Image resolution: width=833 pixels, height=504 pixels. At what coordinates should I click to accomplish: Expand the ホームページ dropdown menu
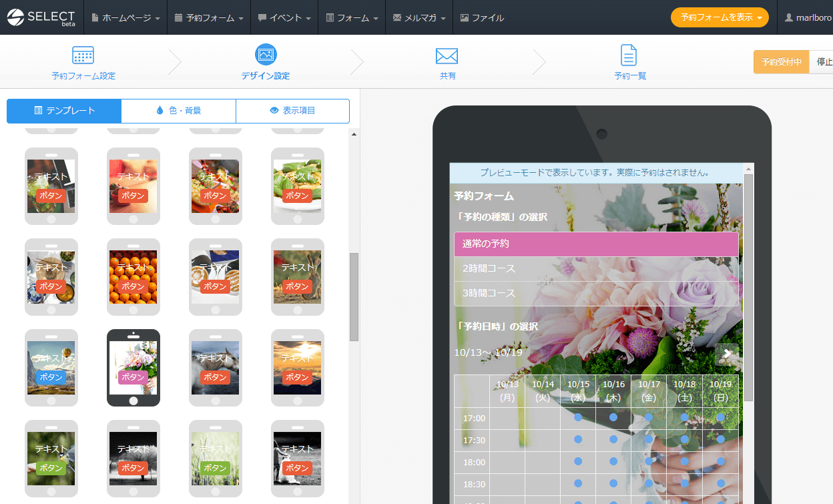point(125,18)
